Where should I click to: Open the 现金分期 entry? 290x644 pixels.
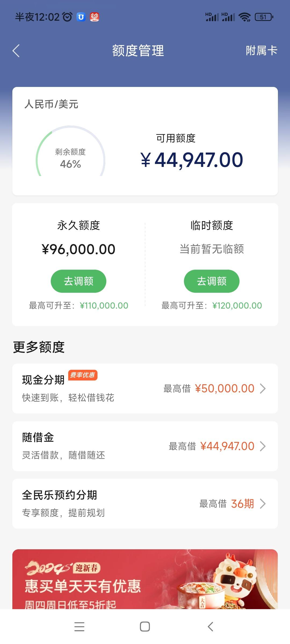tap(145, 389)
